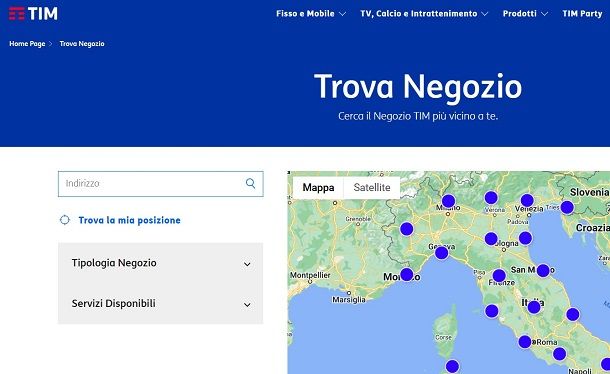
Task: Click the Home Page breadcrumb link
Action: [x=27, y=44]
